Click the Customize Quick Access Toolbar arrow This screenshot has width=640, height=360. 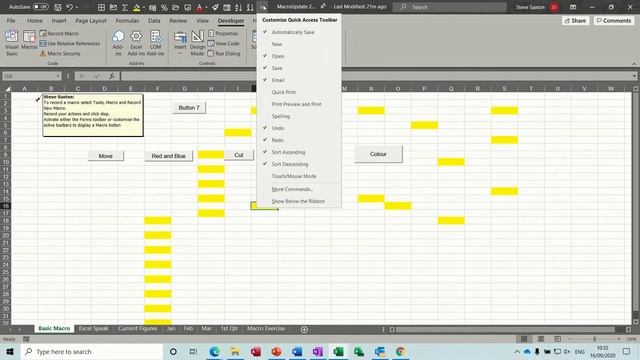pyautogui.click(x=263, y=7)
